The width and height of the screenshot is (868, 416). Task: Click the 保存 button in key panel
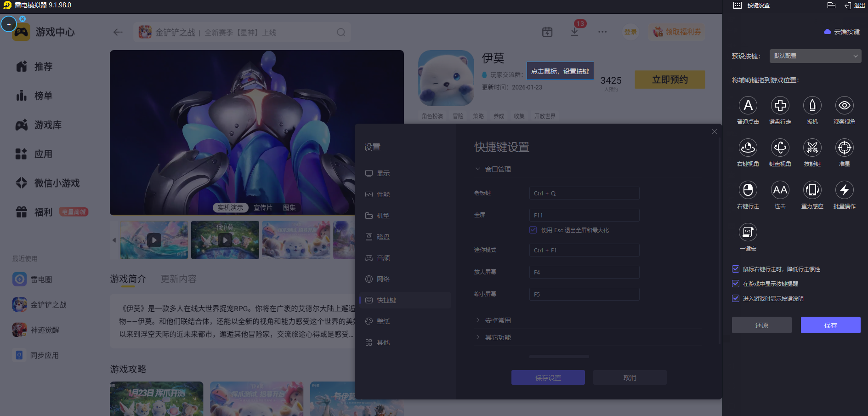pos(831,325)
